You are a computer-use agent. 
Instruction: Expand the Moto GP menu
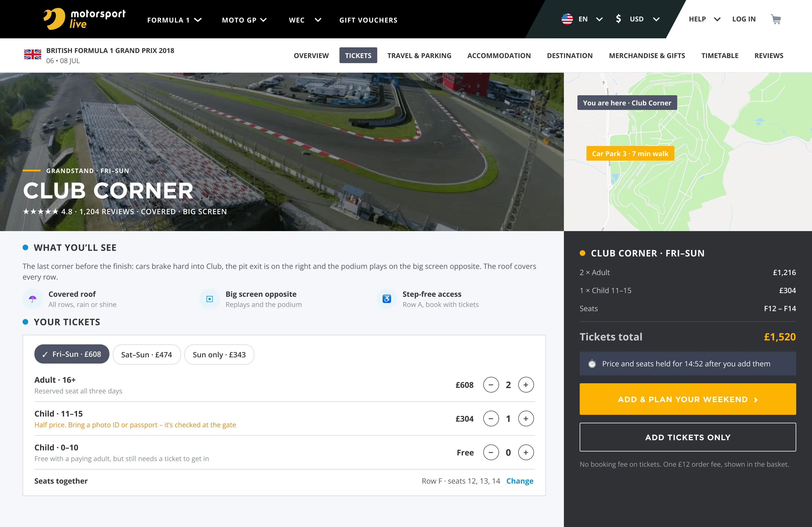tap(244, 20)
